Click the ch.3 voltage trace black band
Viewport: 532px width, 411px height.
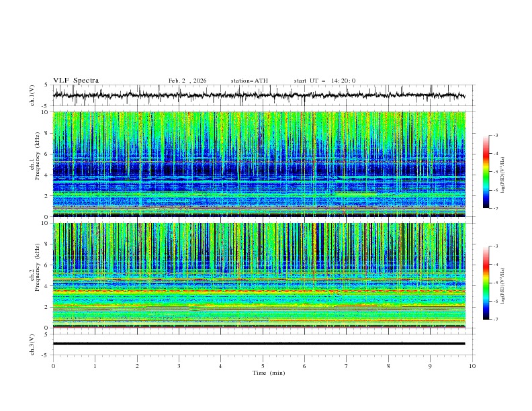(x=259, y=344)
